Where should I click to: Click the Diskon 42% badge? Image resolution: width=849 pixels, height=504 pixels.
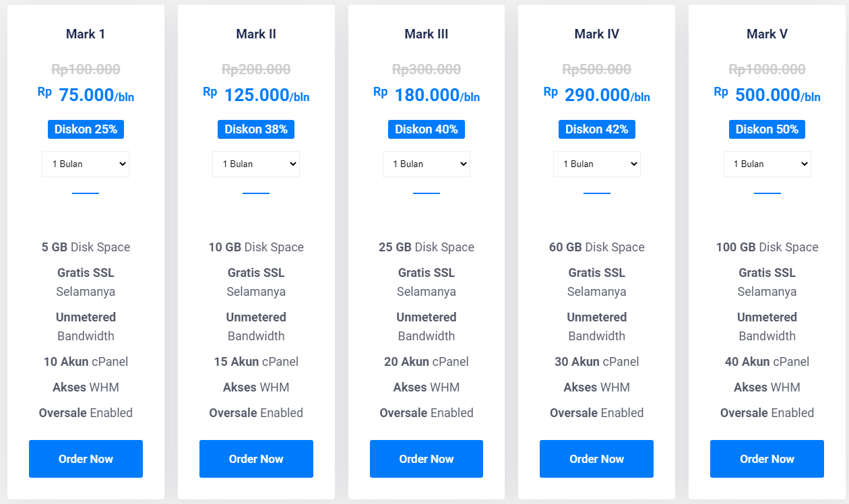(x=596, y=129)
